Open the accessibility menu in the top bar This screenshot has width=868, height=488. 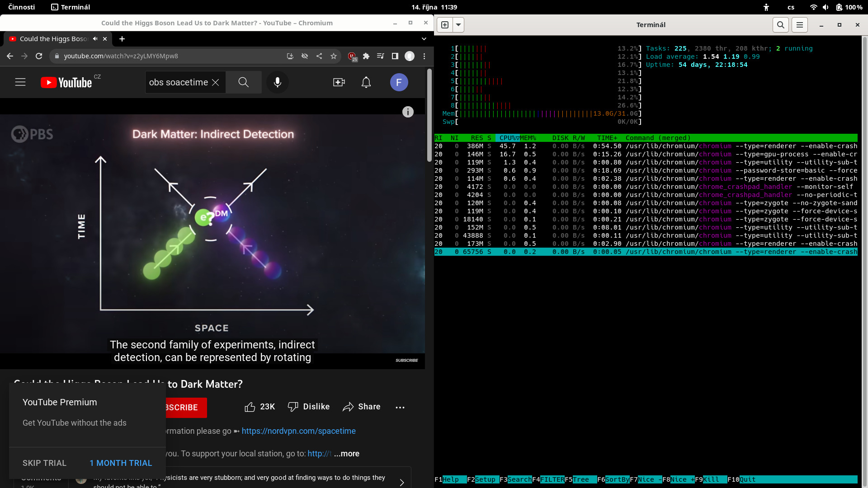(x=766, y=7)
